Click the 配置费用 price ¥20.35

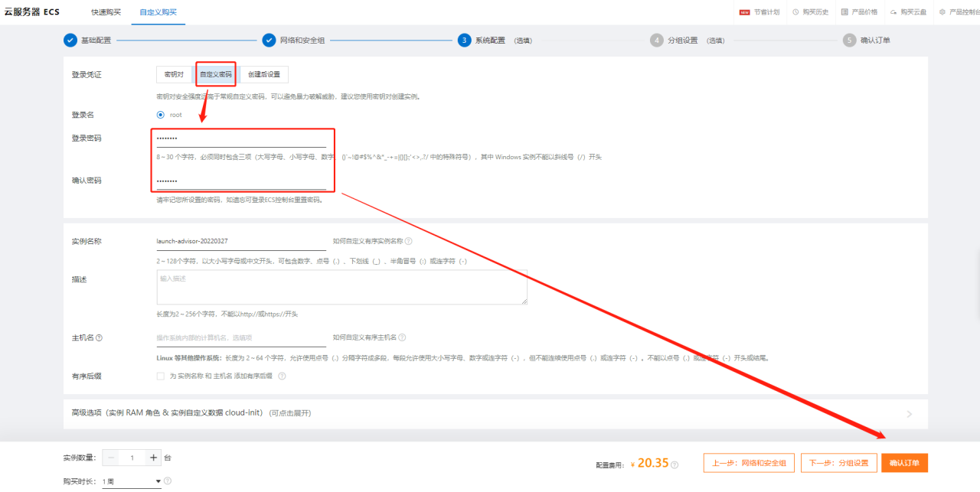[649, 463]
